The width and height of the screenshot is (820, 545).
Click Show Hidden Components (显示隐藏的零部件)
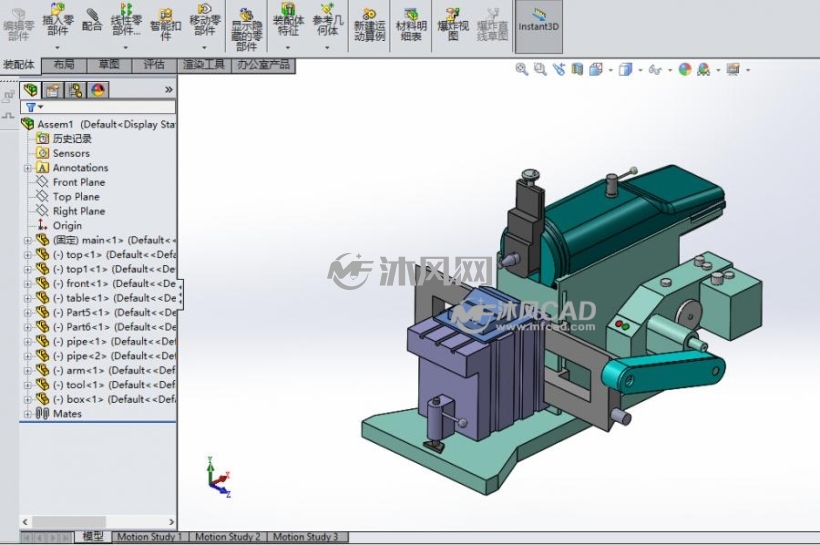pyautogui.click(x=246, y=29)
